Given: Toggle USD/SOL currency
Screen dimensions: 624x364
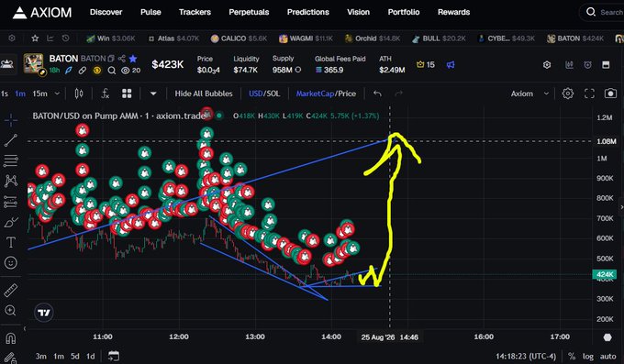Looking at the screenshot, I should 264,94.
